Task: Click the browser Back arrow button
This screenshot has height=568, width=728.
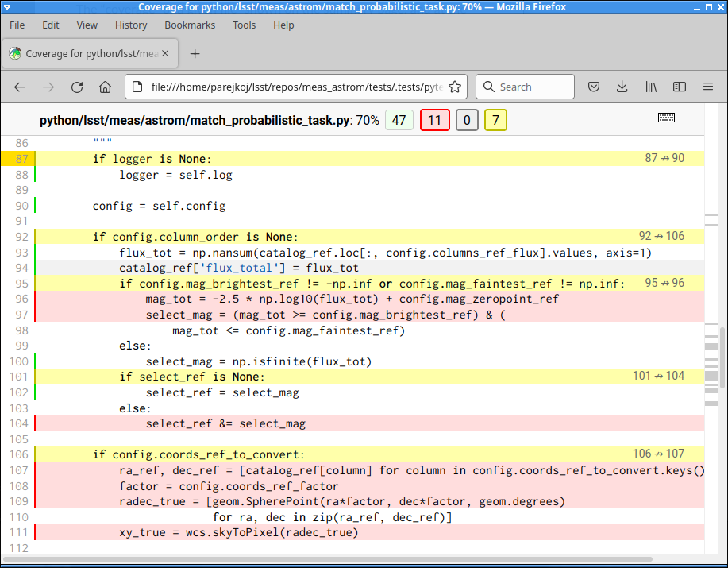Action: [x=20, y=87]
